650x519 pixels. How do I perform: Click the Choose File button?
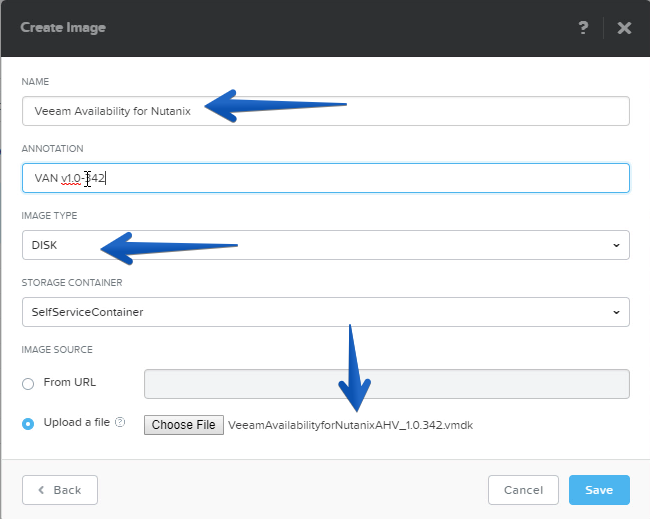click(x=184, y=425)
